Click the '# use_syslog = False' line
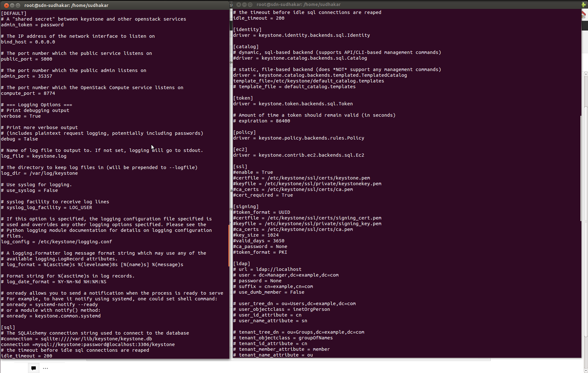This screenshot has width=588, height=373. [29, 190]
